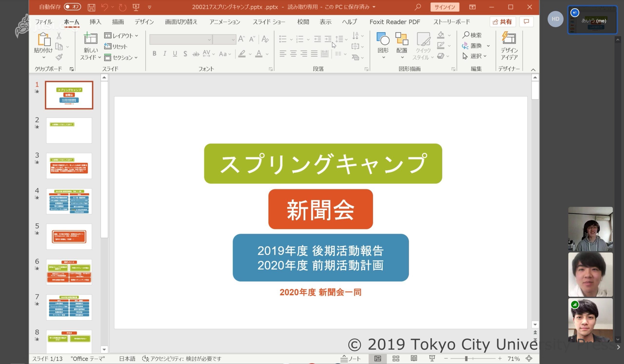Click the title bar search magnifier icon

[418, 7]
